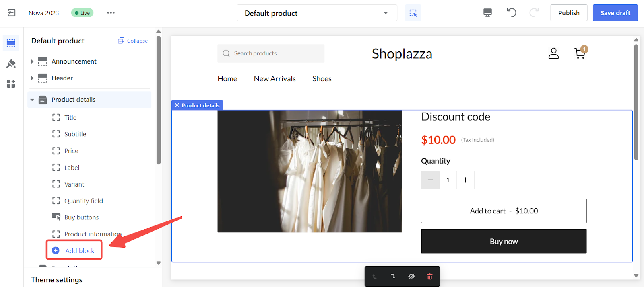Click the red $10.00 price text
644x287 pixels.
pyautogui.click(x=438, y=140)
